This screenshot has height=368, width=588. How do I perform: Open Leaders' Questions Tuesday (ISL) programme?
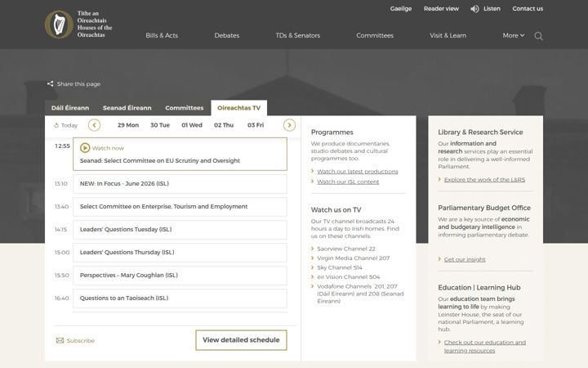click(x=180, y=230)
